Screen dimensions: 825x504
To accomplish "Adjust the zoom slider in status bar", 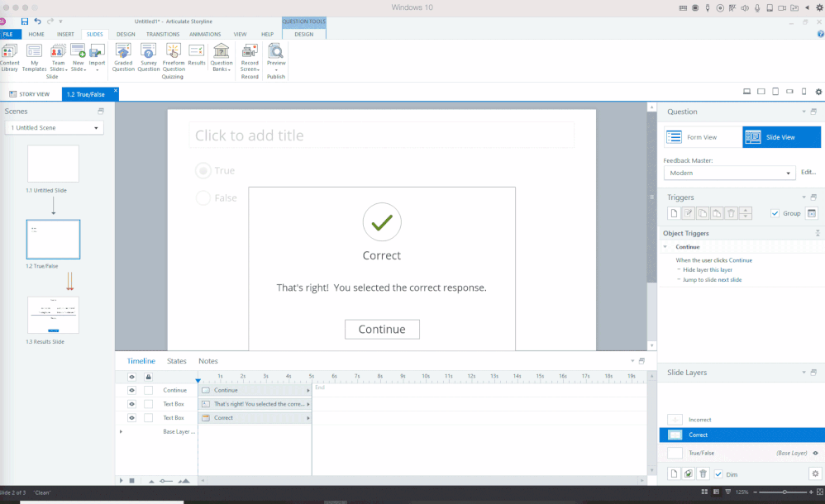I will [784, 492].
